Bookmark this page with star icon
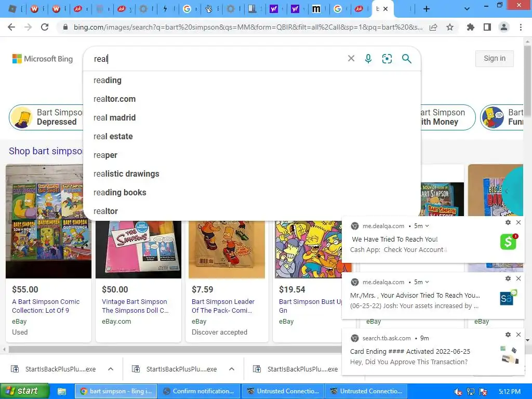The image size is (532, 399). 450,27
